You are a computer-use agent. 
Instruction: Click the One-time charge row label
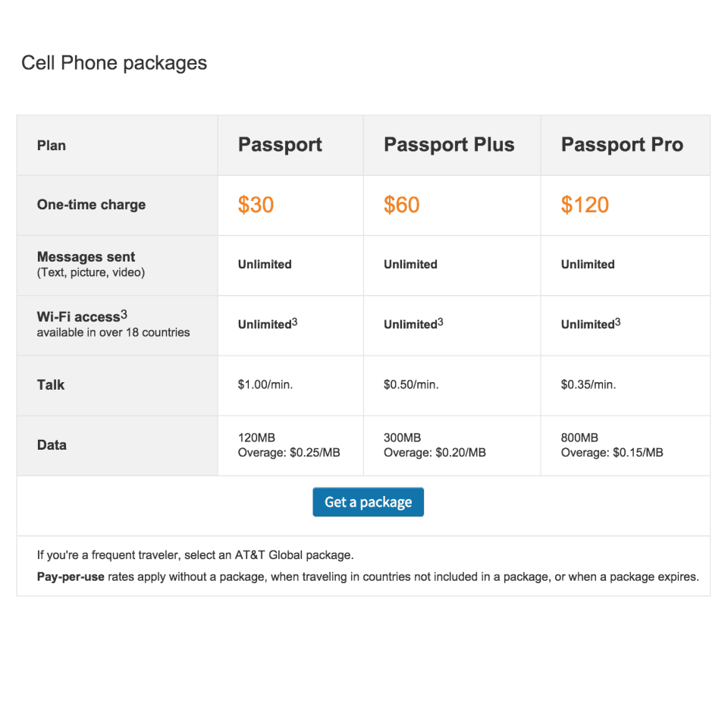pos(91,205)
